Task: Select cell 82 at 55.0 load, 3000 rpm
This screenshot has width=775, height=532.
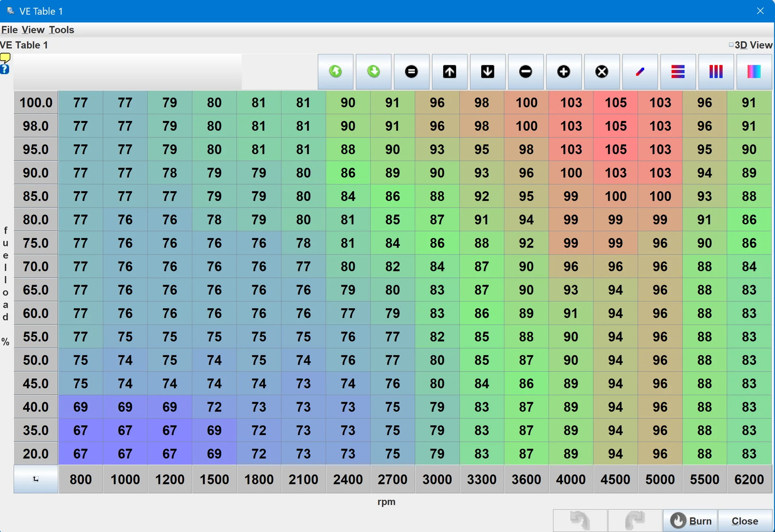Action: (437, 336)
